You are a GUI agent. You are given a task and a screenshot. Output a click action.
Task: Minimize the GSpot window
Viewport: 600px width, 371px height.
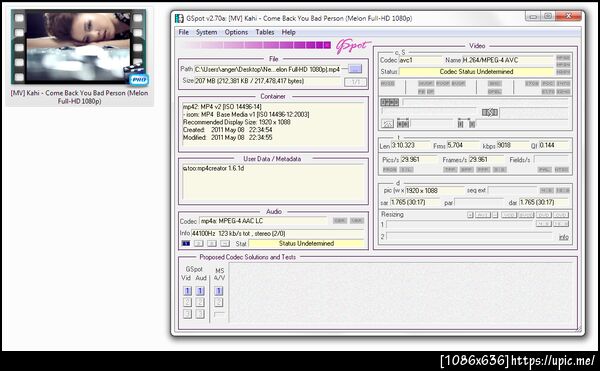[533, 16]
